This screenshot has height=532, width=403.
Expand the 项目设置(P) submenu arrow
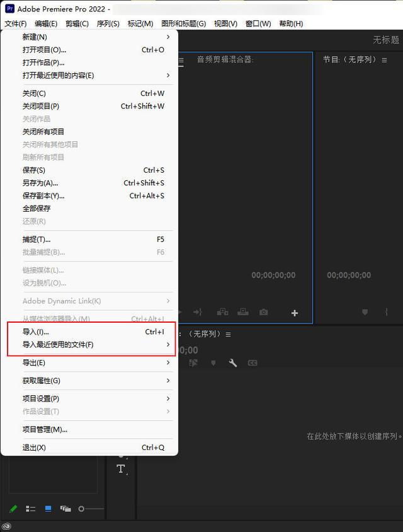click(x=168, y=398)
